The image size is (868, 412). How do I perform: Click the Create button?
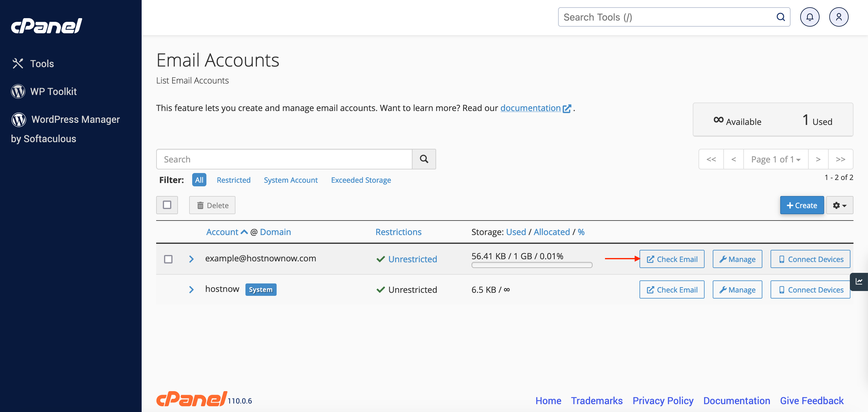[802, 205]
